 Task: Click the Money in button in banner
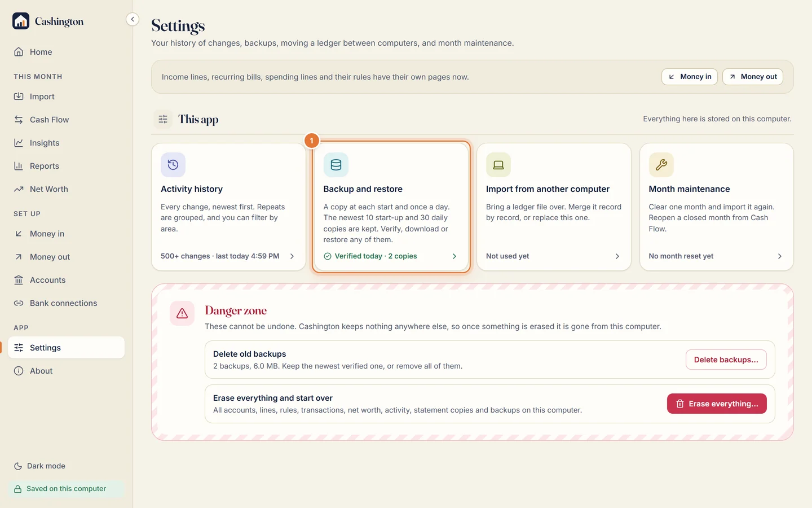click(690, 77)
